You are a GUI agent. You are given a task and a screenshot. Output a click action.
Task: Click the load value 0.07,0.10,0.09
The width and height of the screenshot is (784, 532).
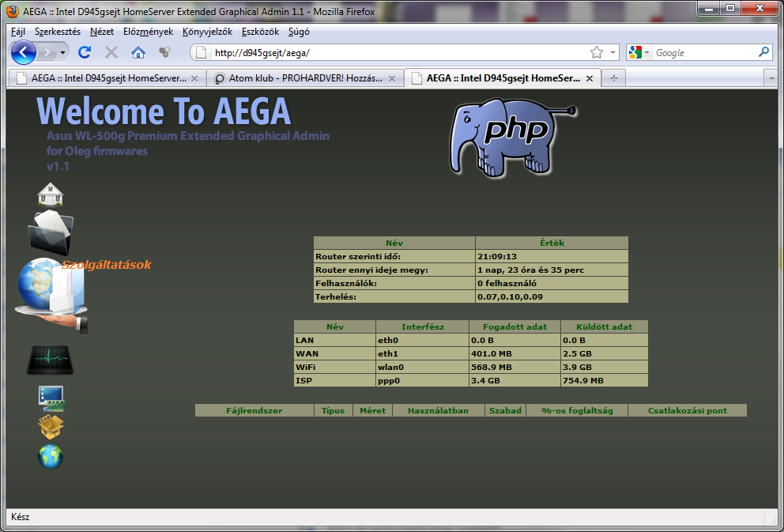pos(552,296)
